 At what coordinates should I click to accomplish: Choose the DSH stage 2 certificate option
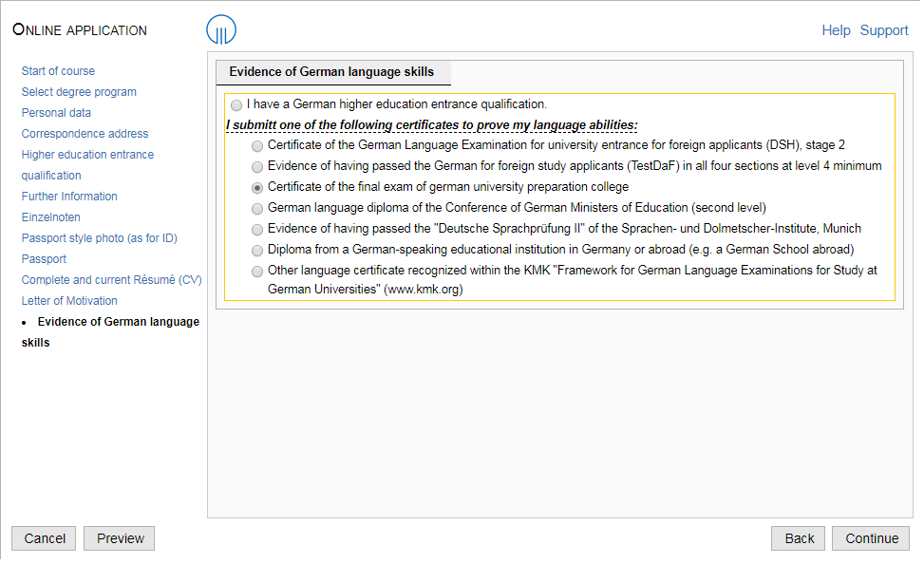pos(257,146)
